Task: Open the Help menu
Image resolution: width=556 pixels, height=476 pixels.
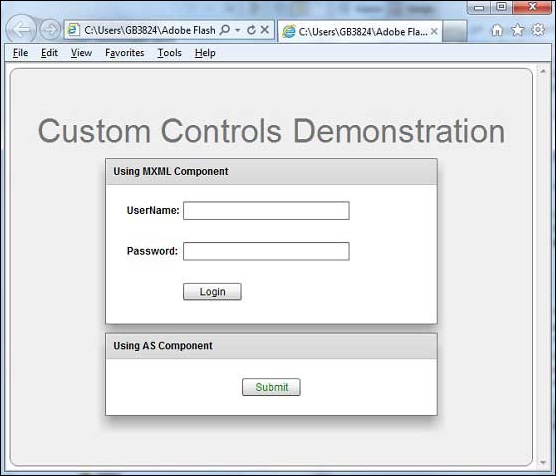Action: point(205,53)
